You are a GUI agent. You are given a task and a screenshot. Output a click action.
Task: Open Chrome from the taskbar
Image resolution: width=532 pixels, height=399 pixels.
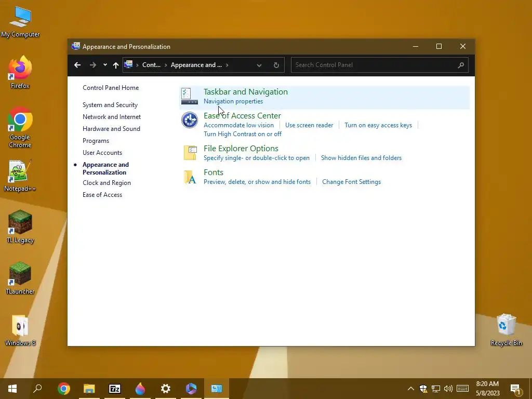[x=64, y=389]
